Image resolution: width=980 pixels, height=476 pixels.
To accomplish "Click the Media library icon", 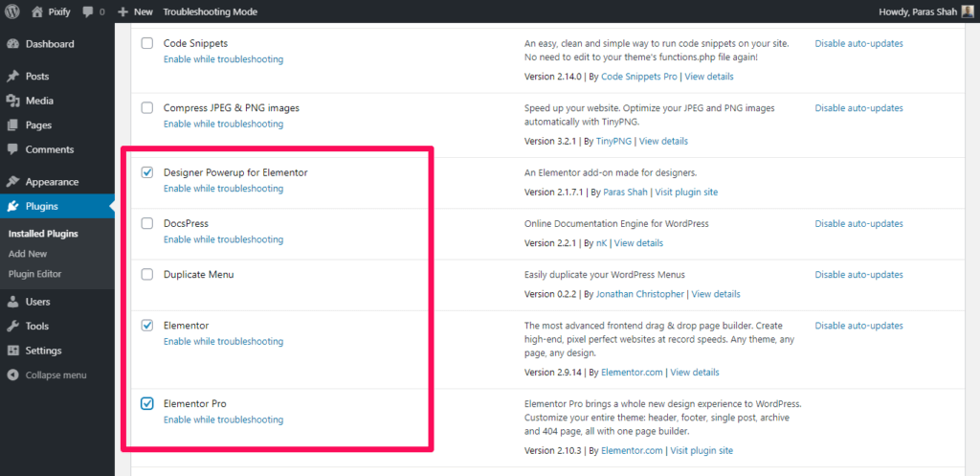I will click(x=12, y=101).
